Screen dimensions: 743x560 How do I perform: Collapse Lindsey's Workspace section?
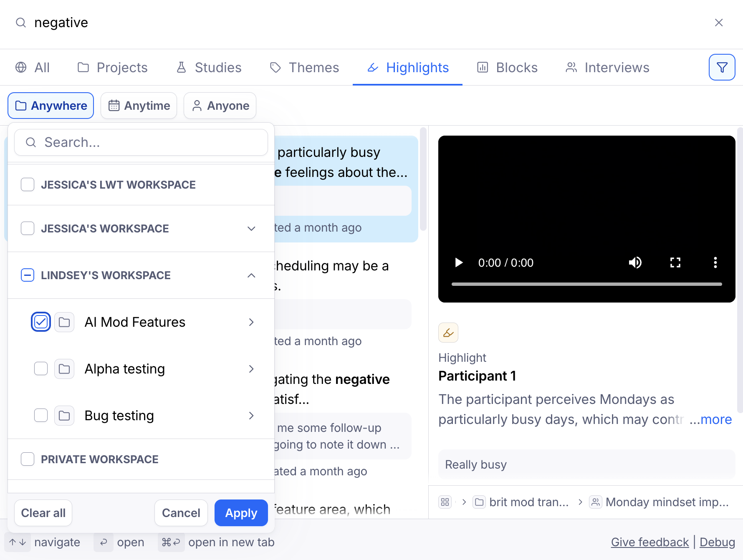251,275
